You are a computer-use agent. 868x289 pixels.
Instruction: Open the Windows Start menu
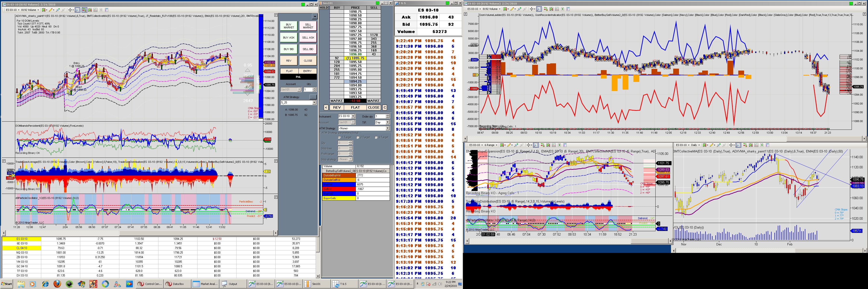[7, 284]
